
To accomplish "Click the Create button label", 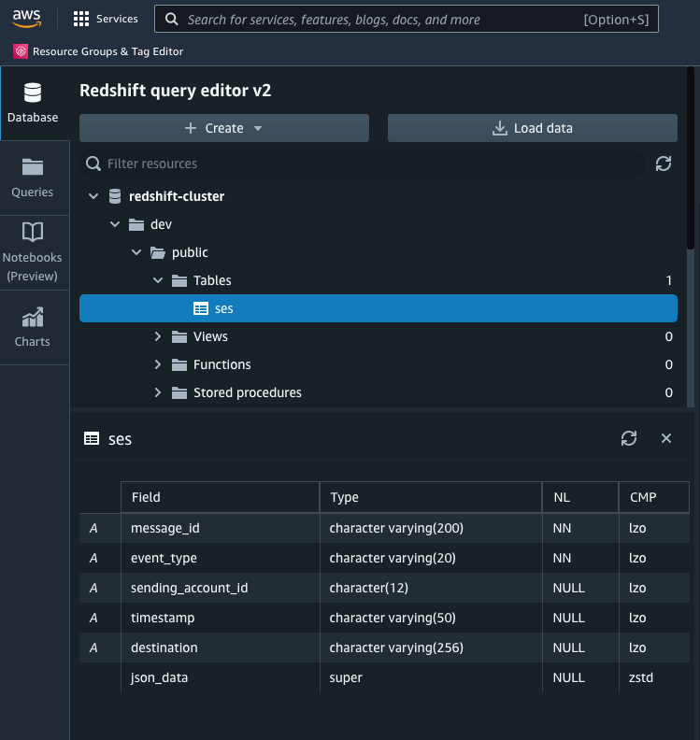I will tap(224, 128).
